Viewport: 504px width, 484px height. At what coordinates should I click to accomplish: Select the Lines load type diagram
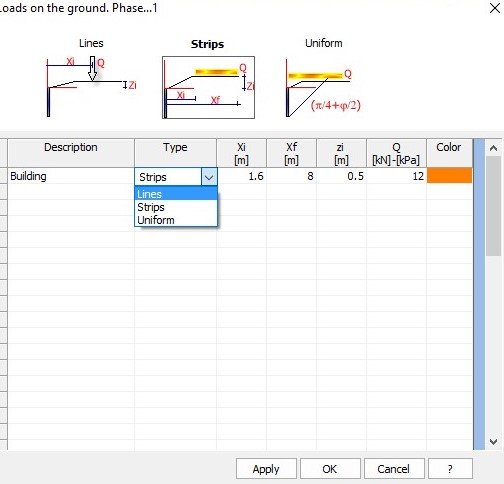click(91, 87)
